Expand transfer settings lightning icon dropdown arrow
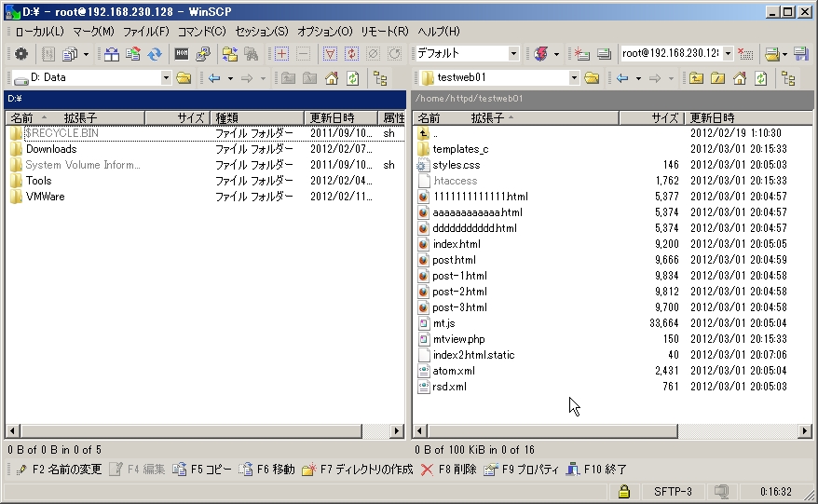The width and height of the screenshot is (818, 504). click(x=556, y=54)
